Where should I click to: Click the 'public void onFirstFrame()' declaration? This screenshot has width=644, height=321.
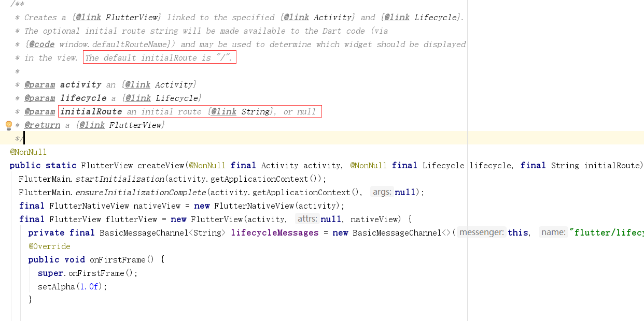(91, 260)
